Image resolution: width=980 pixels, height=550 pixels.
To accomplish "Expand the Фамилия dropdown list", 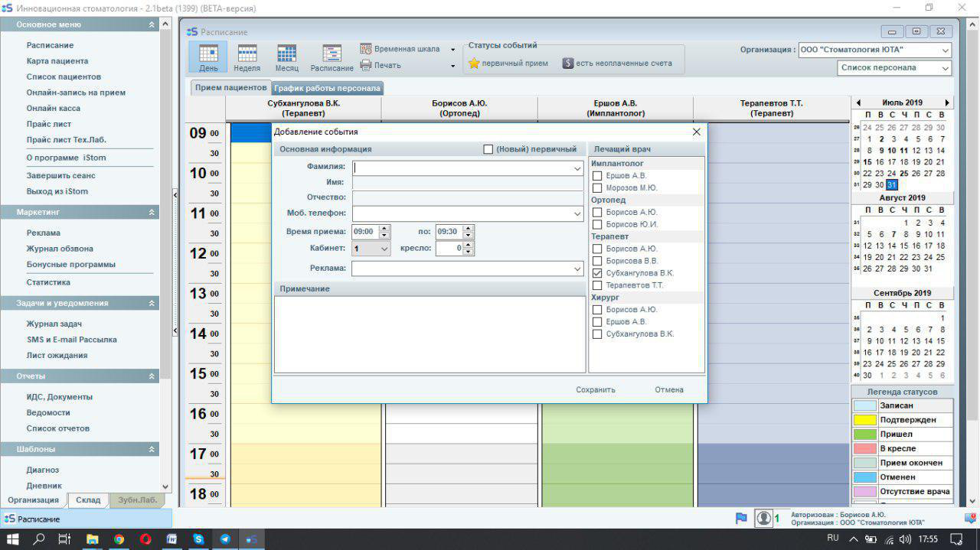I will 577,168.
